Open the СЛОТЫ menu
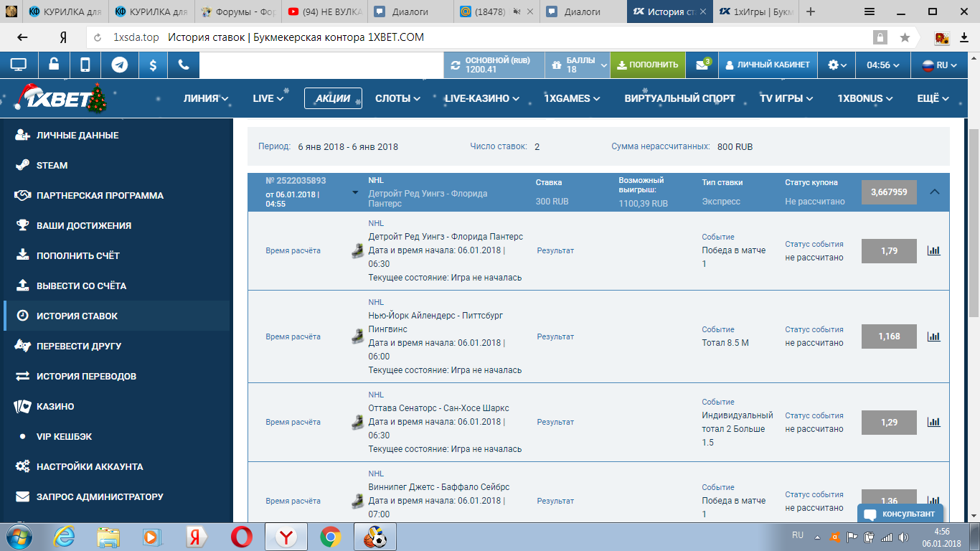This screenshot has height=551, width=980. pos(397,98)
